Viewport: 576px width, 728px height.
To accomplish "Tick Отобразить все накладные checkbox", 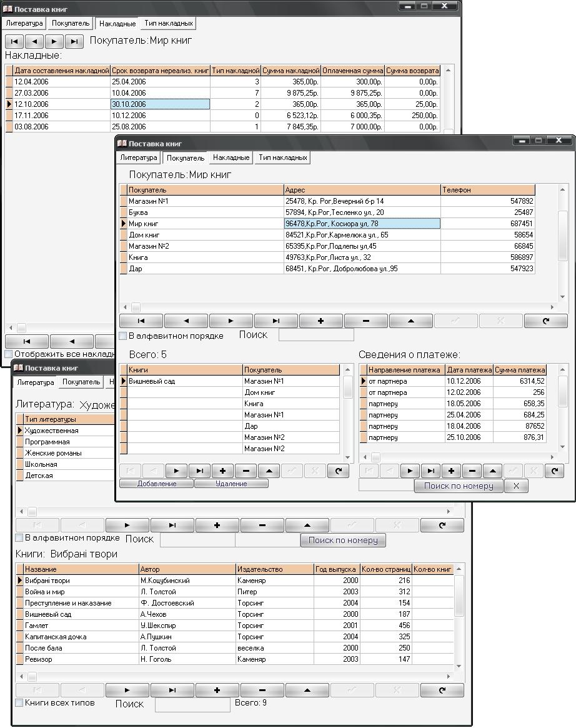I will coord(9,354).
